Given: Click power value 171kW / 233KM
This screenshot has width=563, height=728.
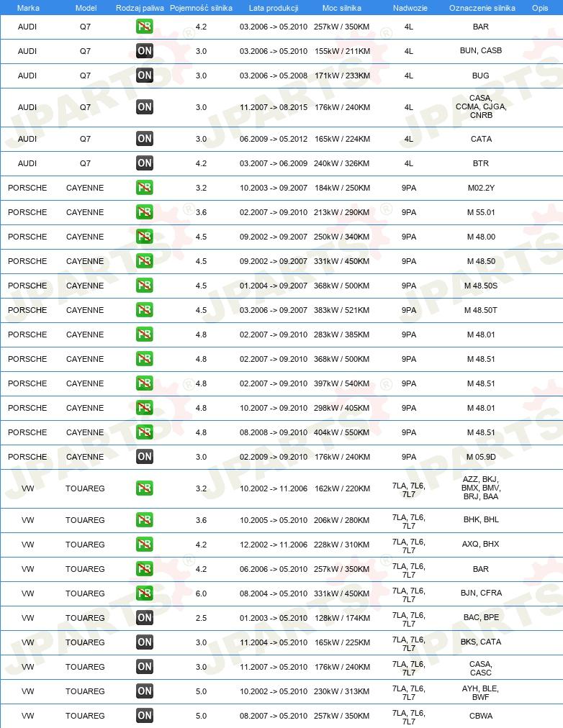Looking at the screenshot, I should [343, 76].
